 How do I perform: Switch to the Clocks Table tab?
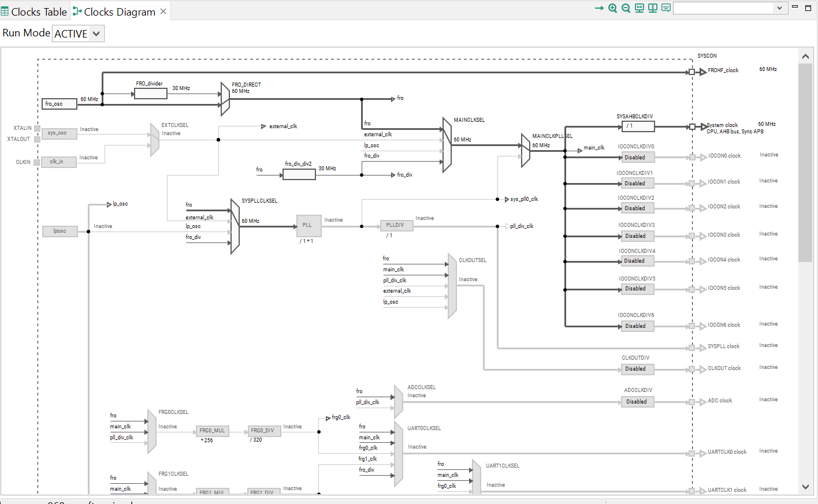pos(34,12)
